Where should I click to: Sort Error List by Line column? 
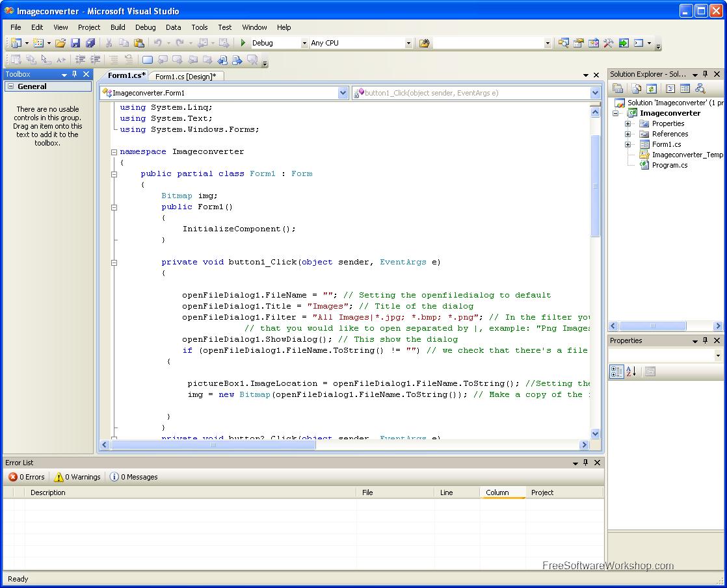click(x=456, y=492)
